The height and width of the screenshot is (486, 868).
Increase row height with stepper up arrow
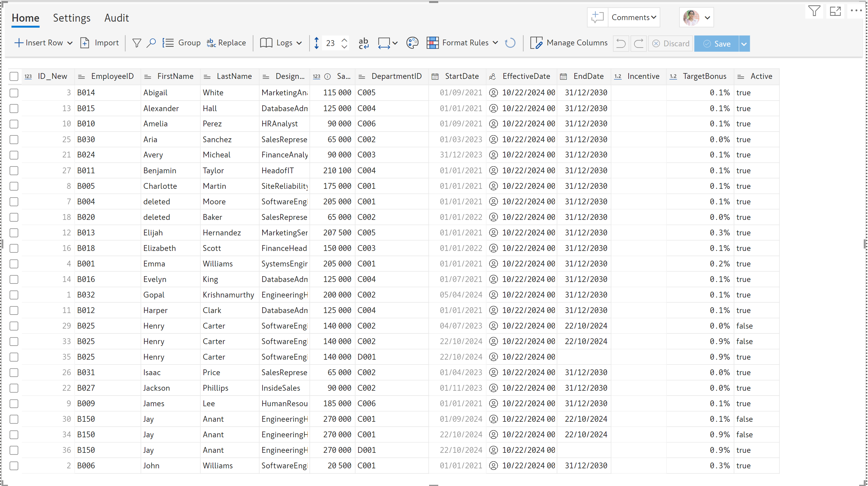point(344,40)
